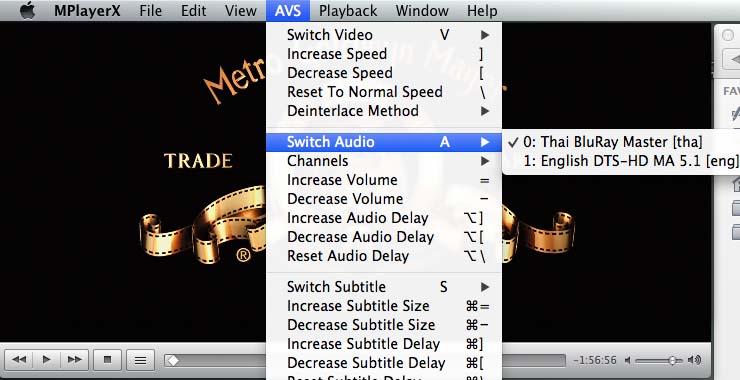
Task: Expand the Channels submenu
Action: [384, 161]
